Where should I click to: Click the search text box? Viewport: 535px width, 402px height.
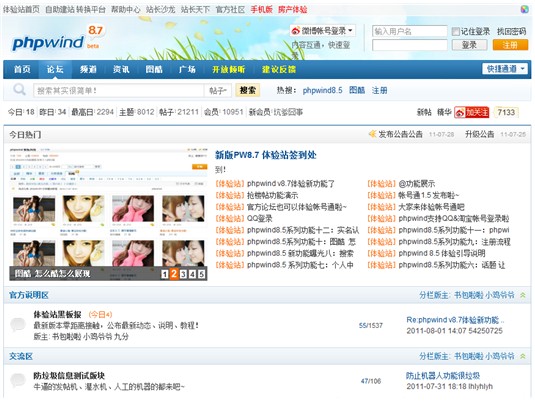click(x=118, y=90)
